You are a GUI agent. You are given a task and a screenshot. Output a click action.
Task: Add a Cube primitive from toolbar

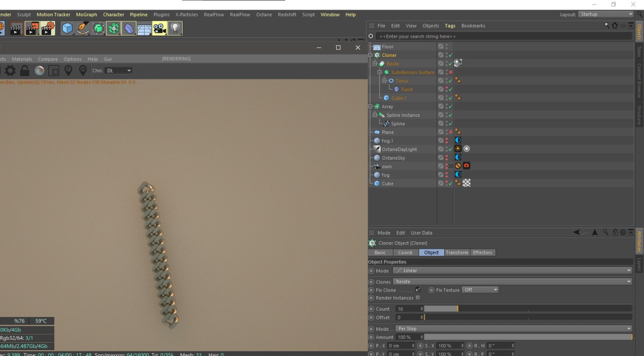tap(67, 29)
